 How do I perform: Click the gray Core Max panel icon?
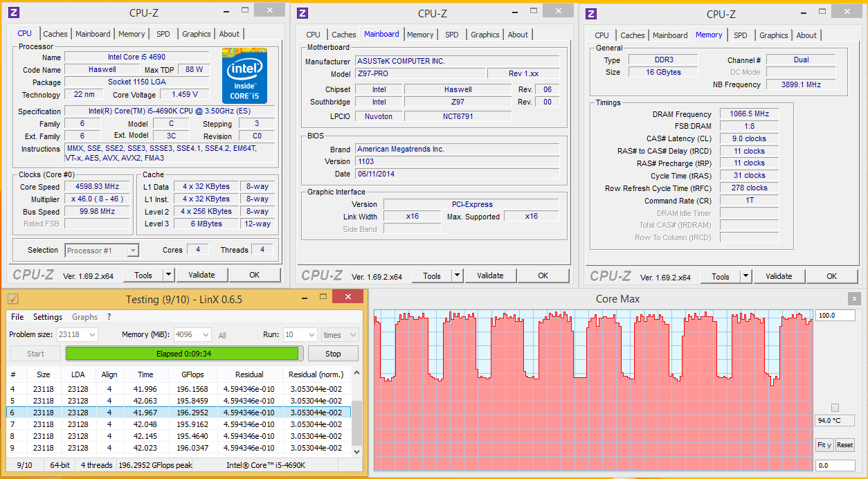point(855,299)
